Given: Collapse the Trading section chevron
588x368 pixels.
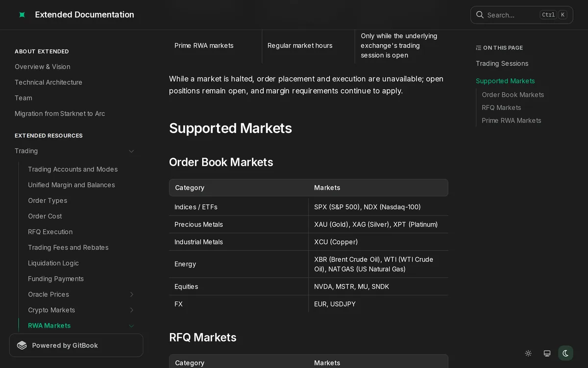Looking at the screenshot, I should pos(131,151).
